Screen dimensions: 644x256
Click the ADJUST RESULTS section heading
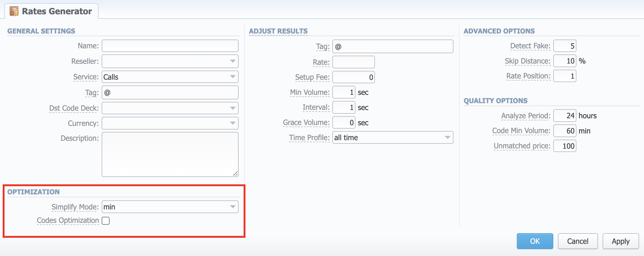pos(278,31)
